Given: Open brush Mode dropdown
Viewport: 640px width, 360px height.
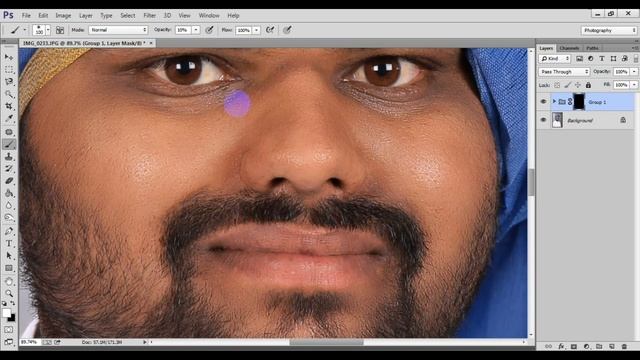Looking at the screenshot, I should click(118, 30).
